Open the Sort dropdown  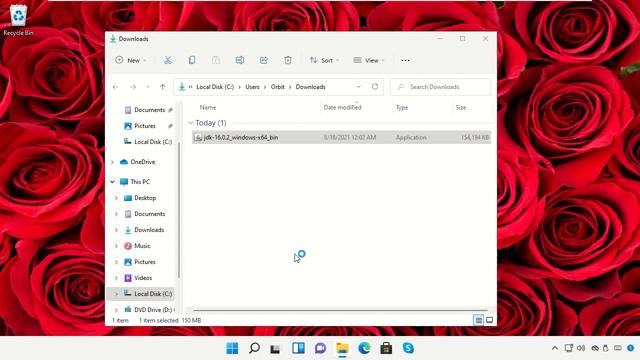[x=324, y=60]
